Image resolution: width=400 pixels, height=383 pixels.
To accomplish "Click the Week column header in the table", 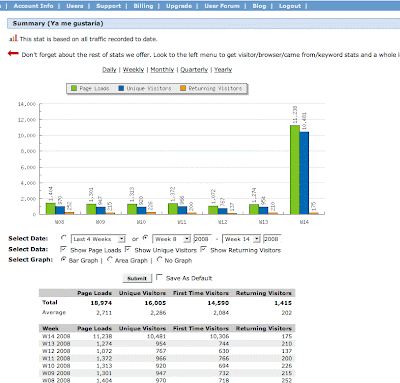I will click(50, 328).
